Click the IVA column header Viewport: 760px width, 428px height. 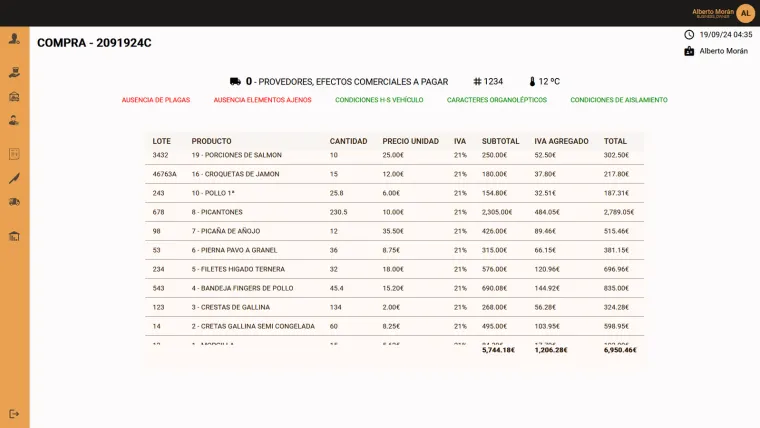[x=460, y=141]
